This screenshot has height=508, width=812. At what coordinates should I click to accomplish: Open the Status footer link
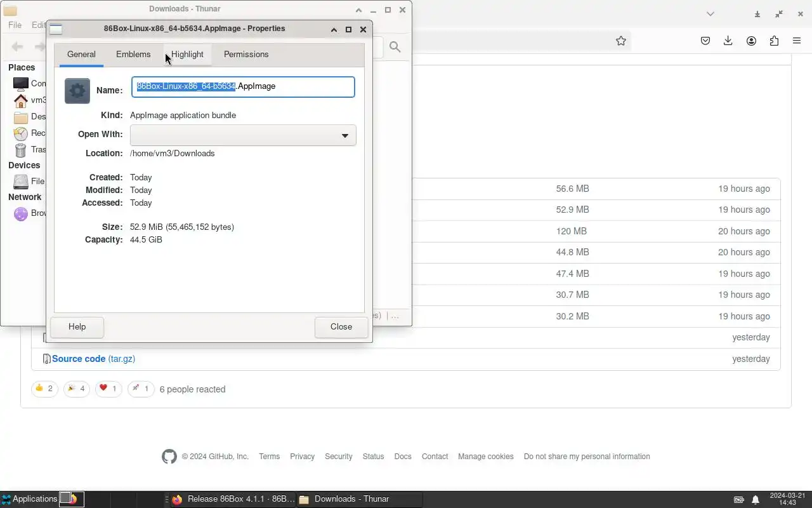click(373, 457)
